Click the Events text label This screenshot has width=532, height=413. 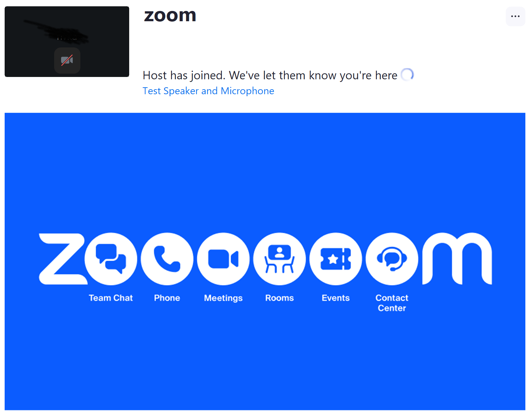[336, 298]
